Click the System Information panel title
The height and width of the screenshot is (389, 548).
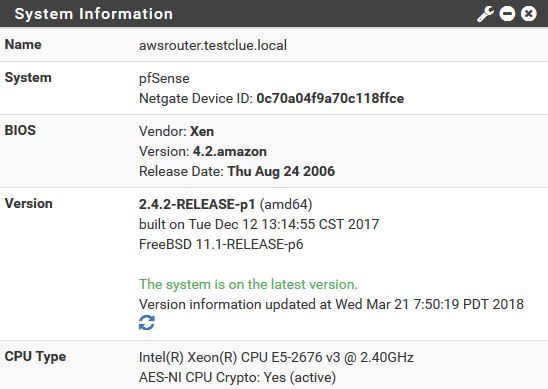tap(94, 14)
